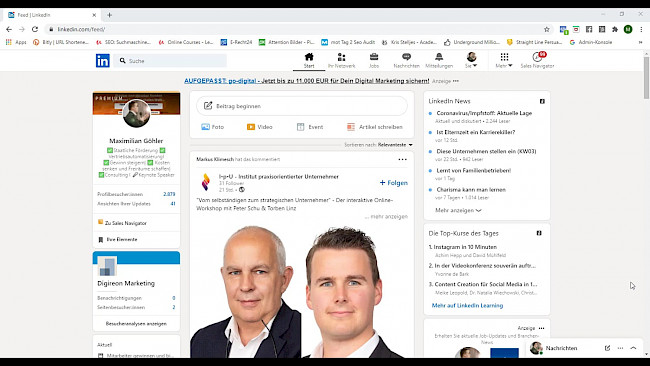Open the Mitteilungen bell icon
Screen dimensions: 650x366
point(439,61)
